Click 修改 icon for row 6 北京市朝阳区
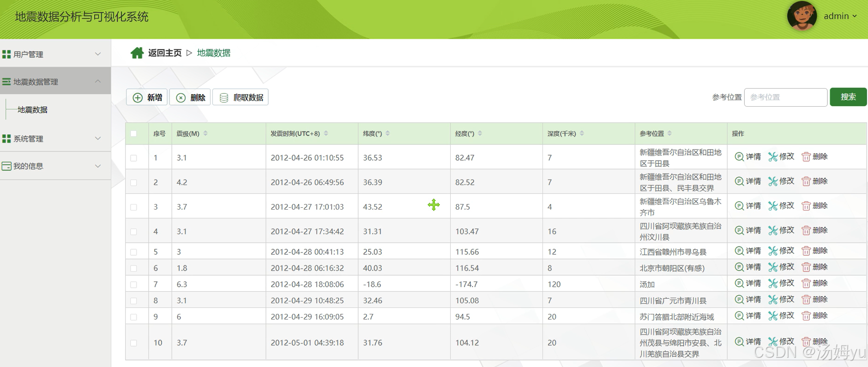Image resolution: width=868 pixels, height=367 pixels. [x=773, y=267]
